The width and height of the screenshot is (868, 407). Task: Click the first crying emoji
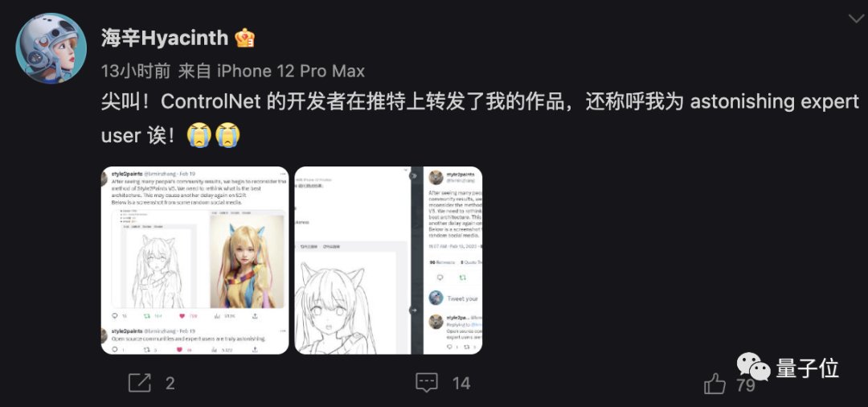tap(199, 135)
